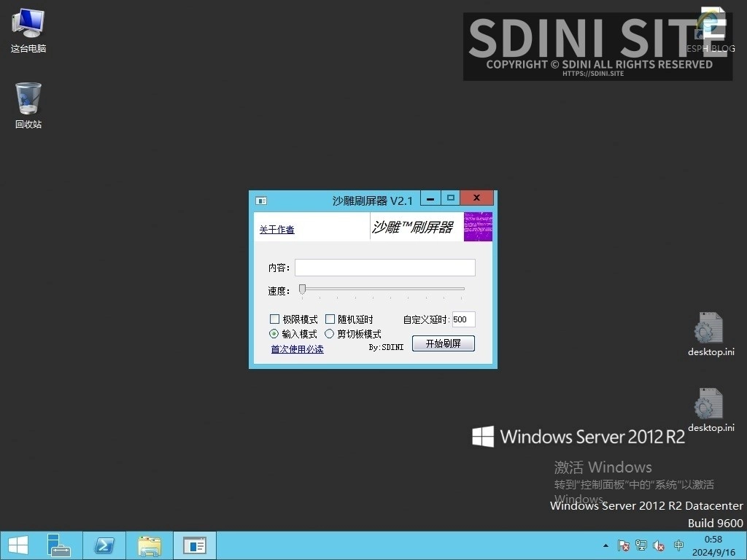Focus the 内容 text input field
Screen dimensions: 747x560
(x=385, y=268)
